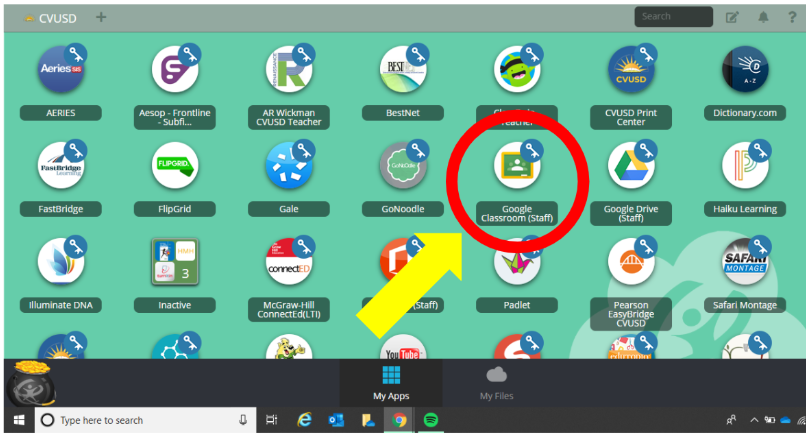This screenshot has width=806, height=438.
Task: Open the FastBridge app icon
Action: [61, 165]
